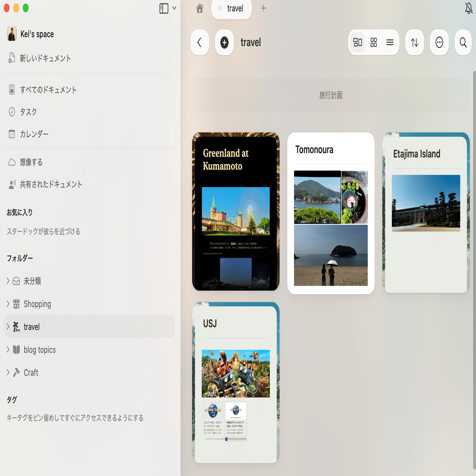
Task: Click the 未分類 inbox icon
Action: [16, 281]
